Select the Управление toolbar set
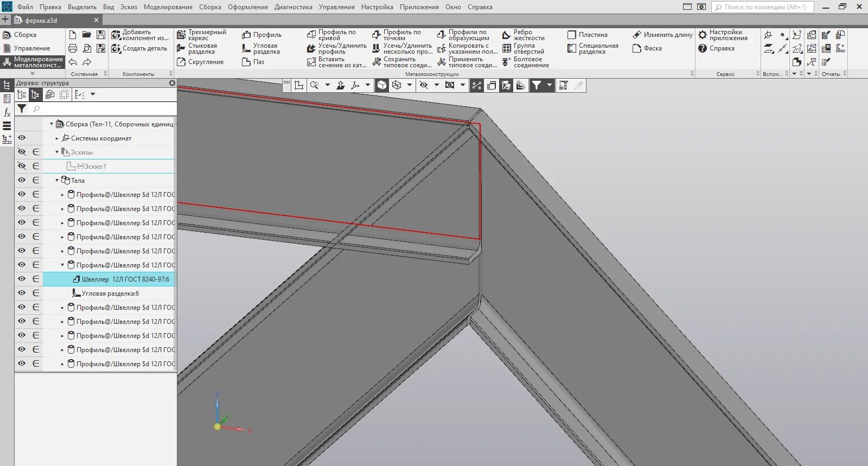The image size is (868, 466). (27, 48)
